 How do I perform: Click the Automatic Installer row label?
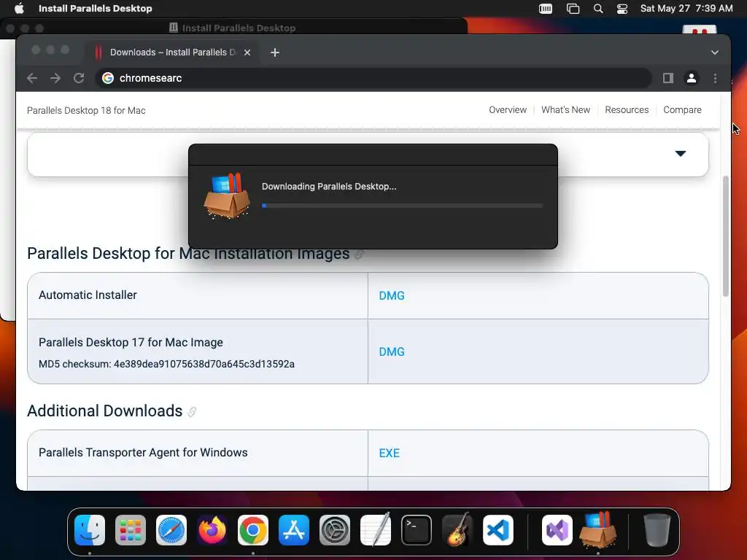click(88, 295)
